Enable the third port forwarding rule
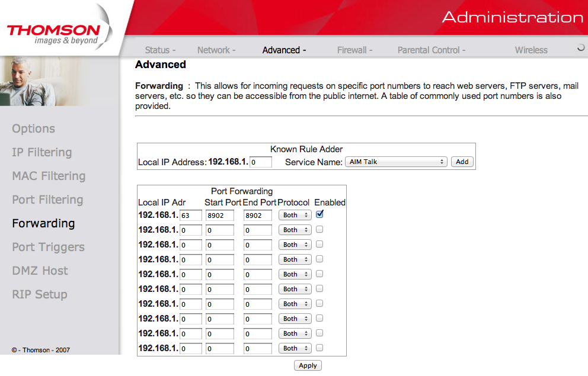This screenshot has width=588, height=376. tap(319, 244)
